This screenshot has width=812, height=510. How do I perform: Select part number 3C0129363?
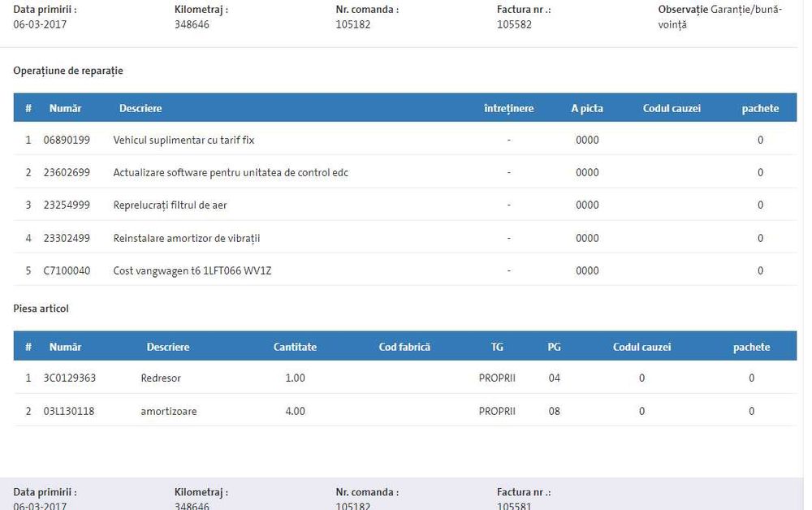(x=69, y=378)
